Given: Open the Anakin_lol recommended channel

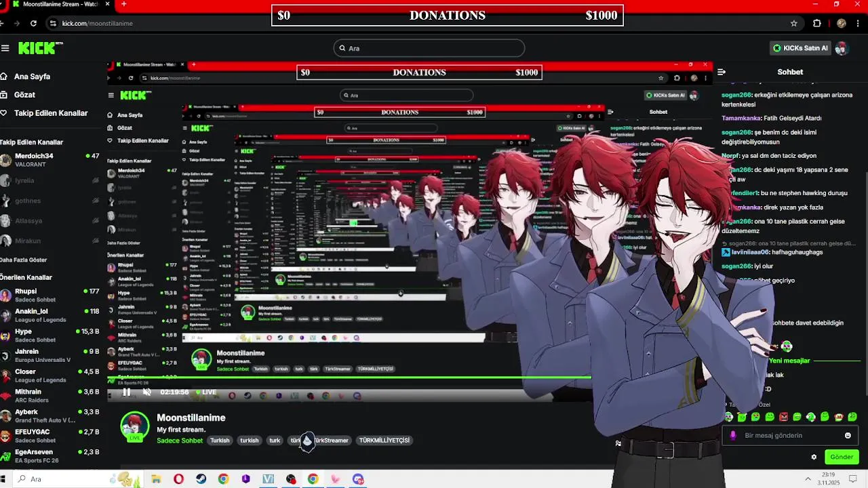Looking at the screenshot, I should coord(50,315).
